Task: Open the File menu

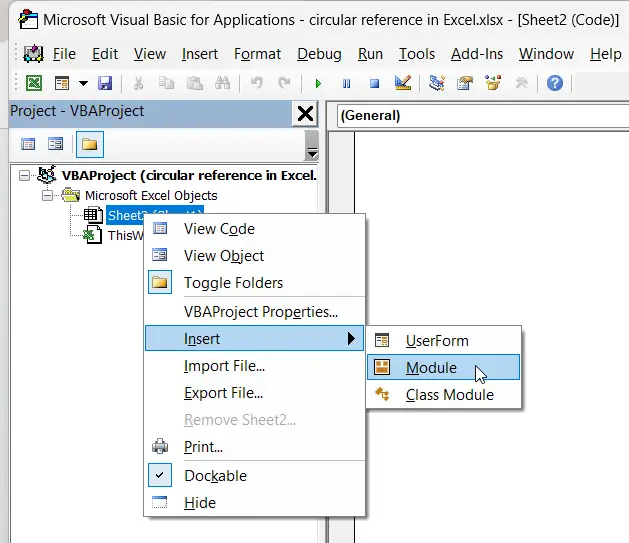Action: tap(64, 54)
